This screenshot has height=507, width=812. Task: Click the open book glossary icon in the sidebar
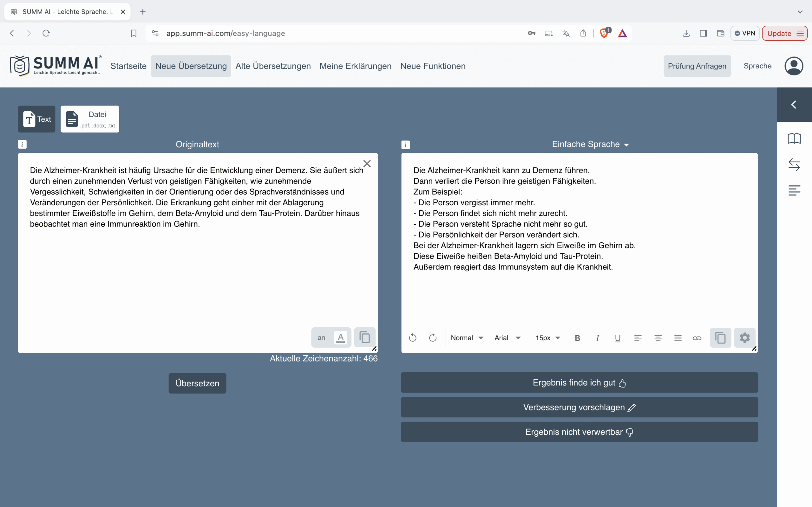click(794, 138)
